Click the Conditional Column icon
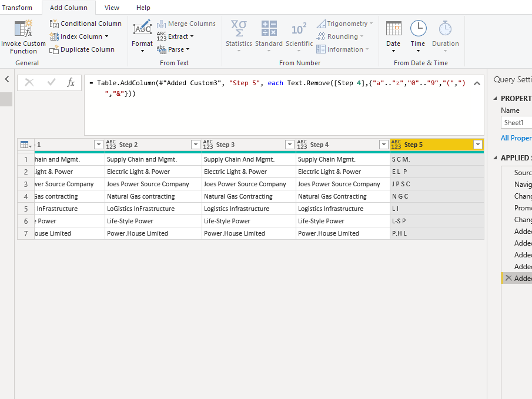Screen dimensions: 532x399 pyautogui.click(x=55, y=24)
